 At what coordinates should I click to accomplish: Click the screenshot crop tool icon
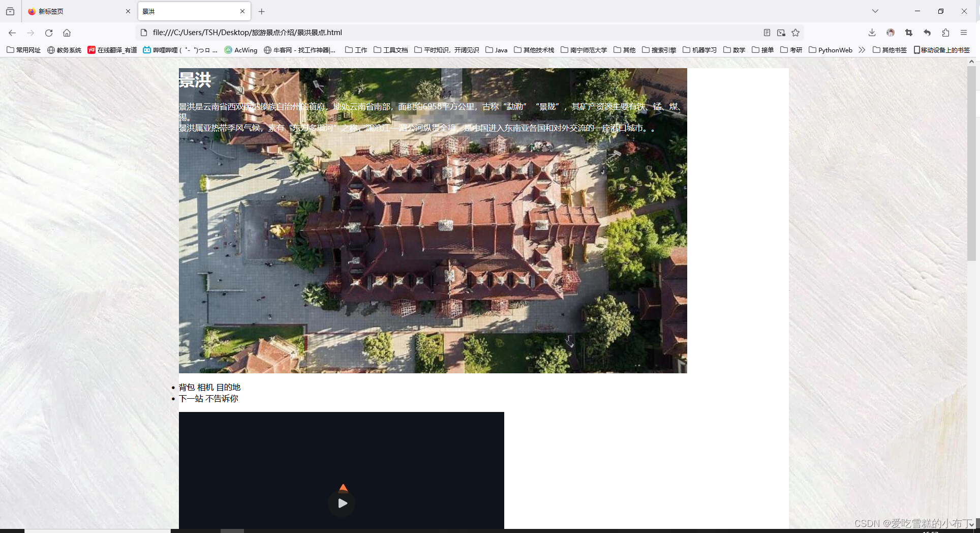pyautogui.click(x=909, y=33)
